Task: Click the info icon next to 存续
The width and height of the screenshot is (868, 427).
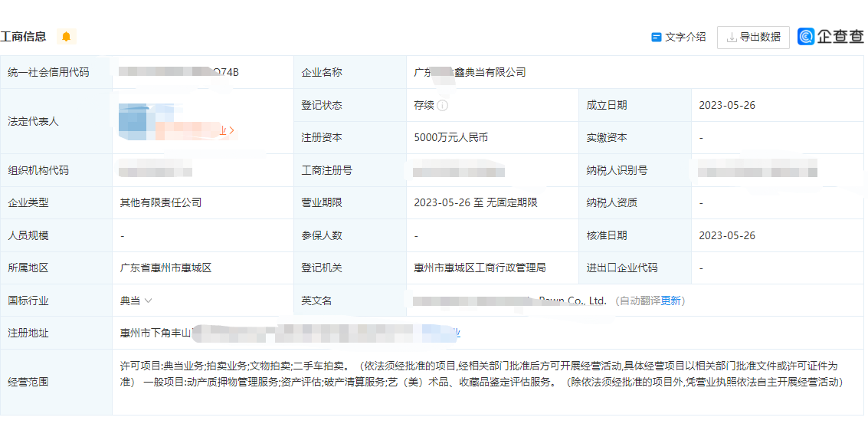Action: pos(443,106)
